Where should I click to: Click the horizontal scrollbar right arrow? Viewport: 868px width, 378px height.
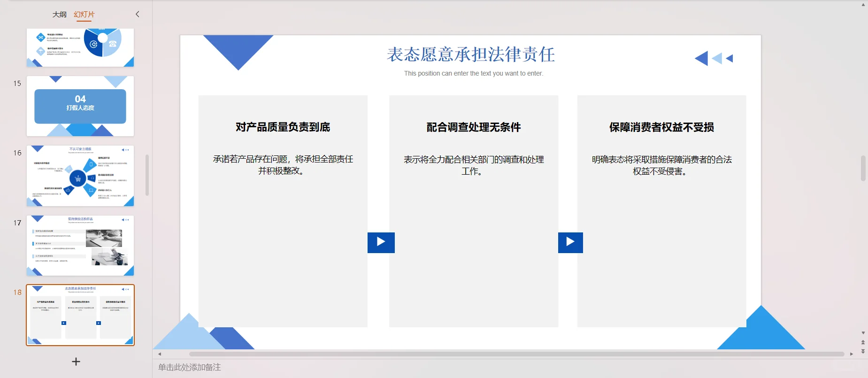coord(852,354)
